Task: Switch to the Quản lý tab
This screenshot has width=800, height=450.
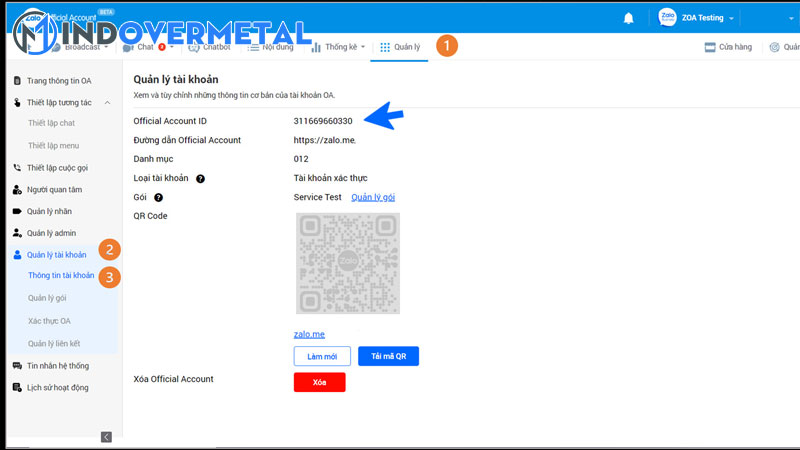Action: click(x=399, y=47)
